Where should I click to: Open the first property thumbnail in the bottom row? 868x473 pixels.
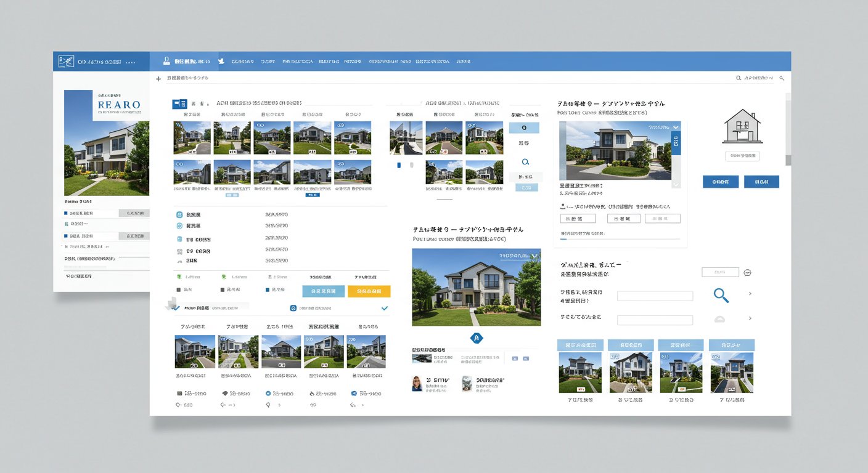(195, 352)
